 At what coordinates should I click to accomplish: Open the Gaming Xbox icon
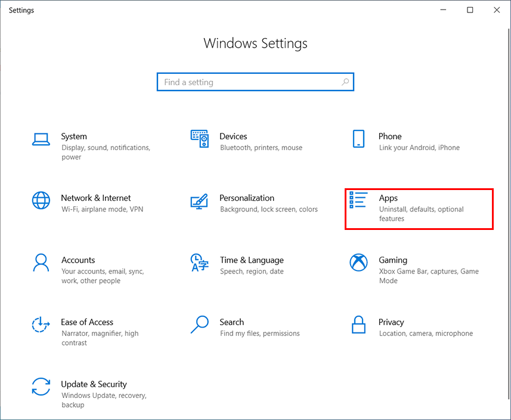click(358, 262)
